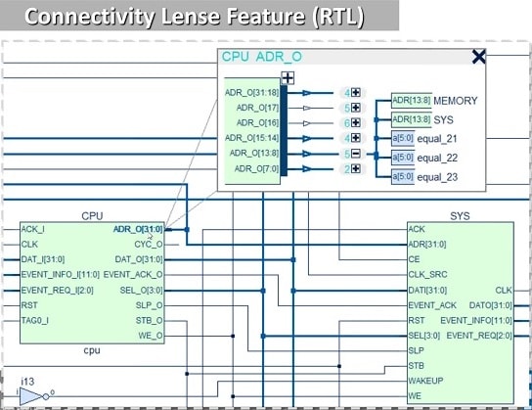
Task: Click the ADR_O[31:0] port on CPU
Action: click(138, 229)
